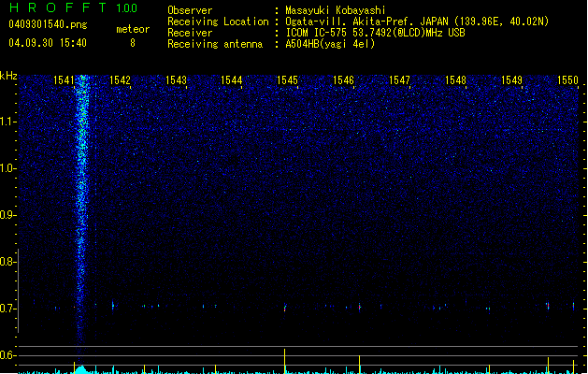Select the file name 0409301540.png
Image resolution: width=588 pixels, height=374 pixels.
(x=48, y=24)
